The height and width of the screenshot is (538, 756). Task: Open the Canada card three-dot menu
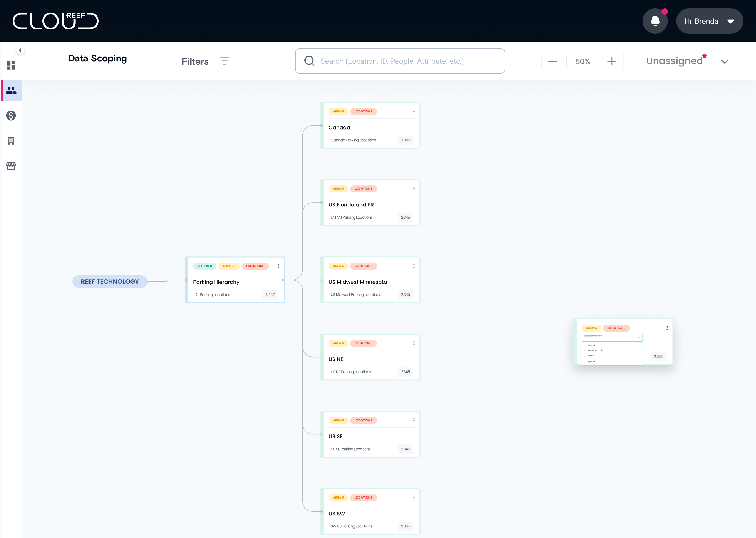(x=414, y=111)
